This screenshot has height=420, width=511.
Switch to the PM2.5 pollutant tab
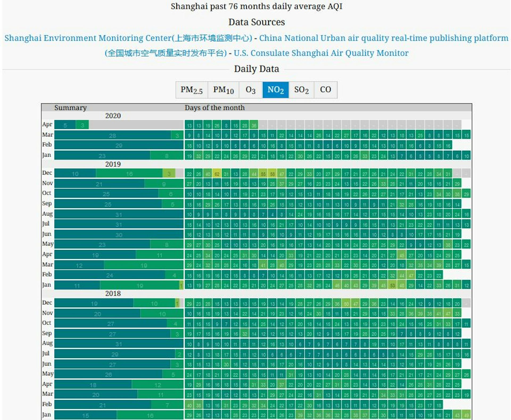coord(192,90)
